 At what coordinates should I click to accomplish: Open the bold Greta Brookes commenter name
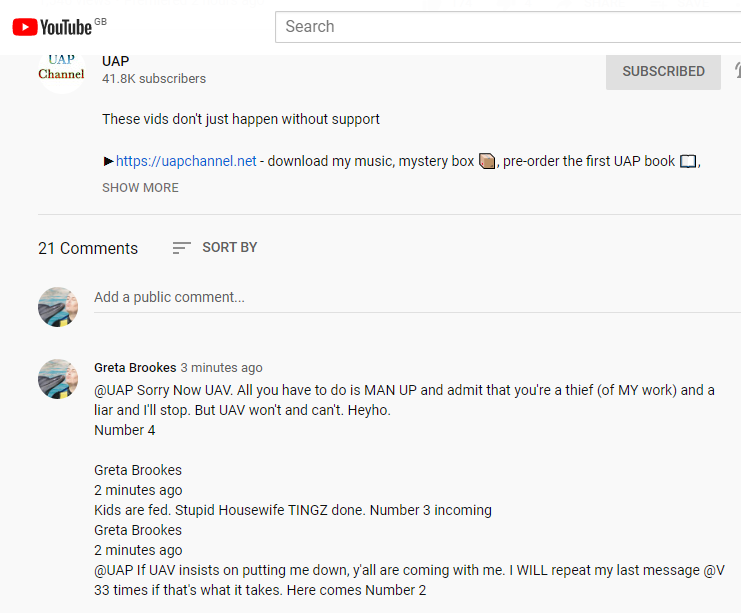point(135,368)
